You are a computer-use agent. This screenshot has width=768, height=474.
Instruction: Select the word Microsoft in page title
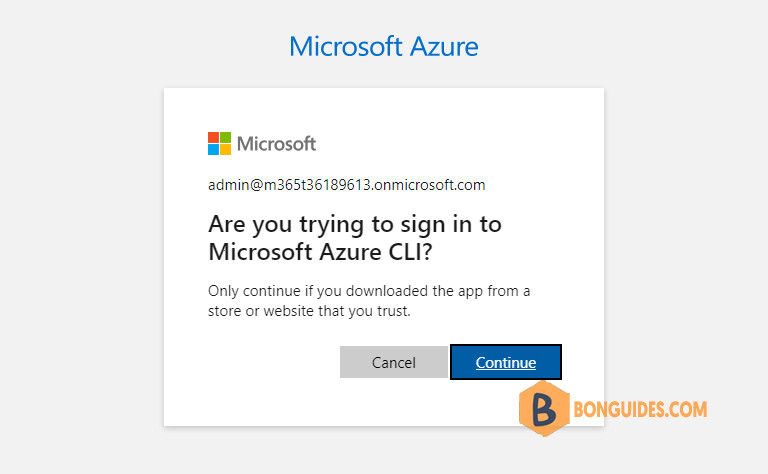coord(346,47)
